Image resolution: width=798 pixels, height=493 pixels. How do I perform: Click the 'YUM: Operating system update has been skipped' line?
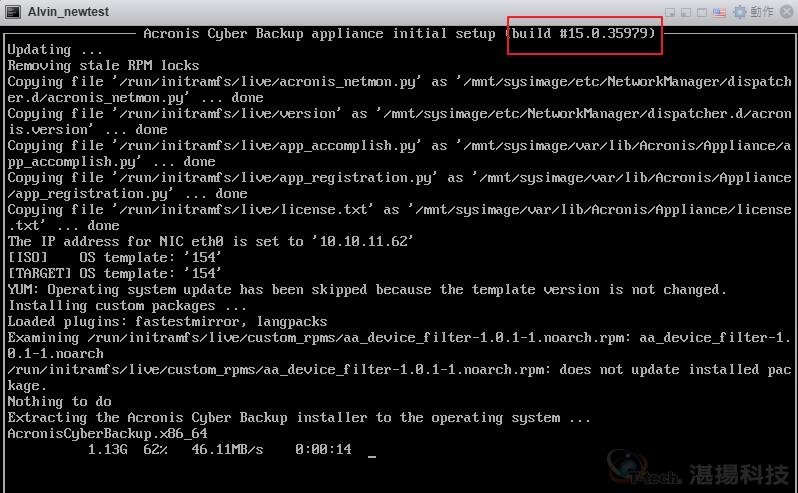pyautogui.click(x=367, y=289)
